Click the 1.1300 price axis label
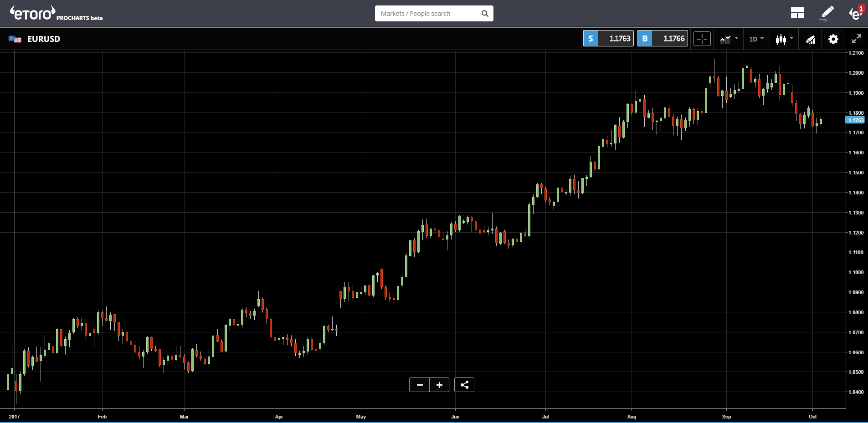 856,213
